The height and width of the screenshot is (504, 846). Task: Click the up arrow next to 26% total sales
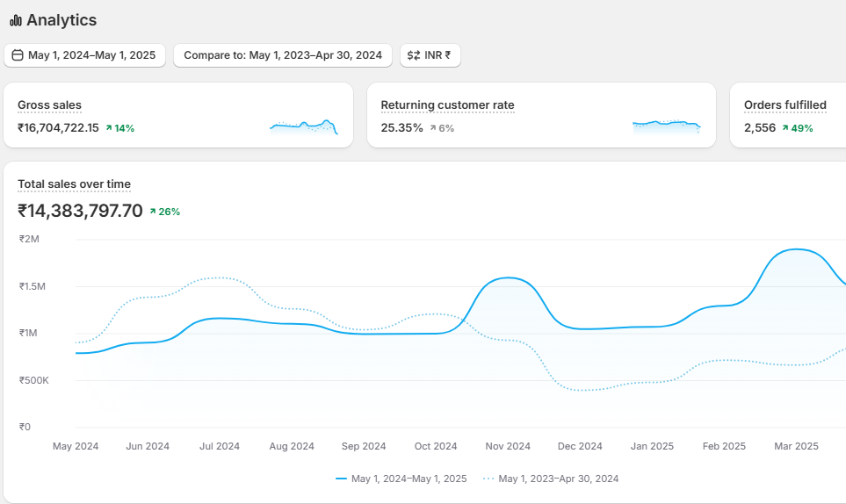pyautogui.click(x=153, y=212)
